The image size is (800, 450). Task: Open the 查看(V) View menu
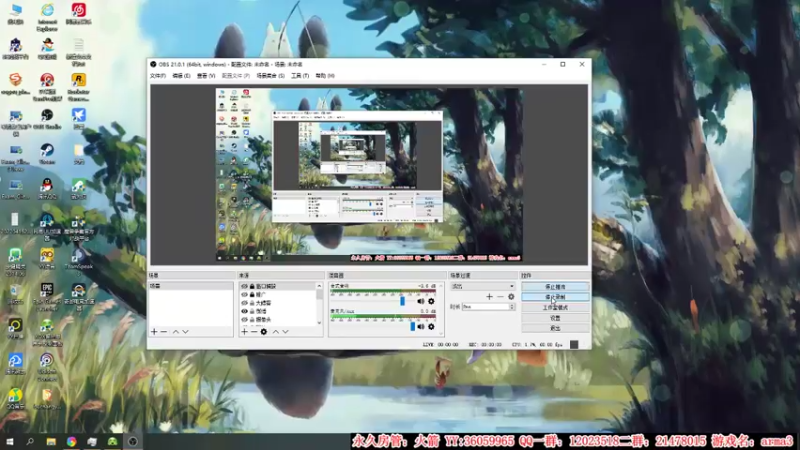[x=206, y=76]
